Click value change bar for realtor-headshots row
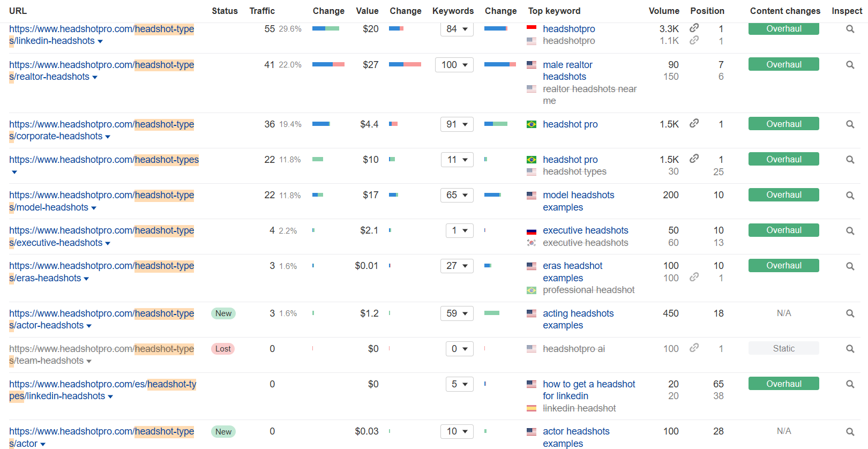The width and height of the screenshot is (868, 449). tap(405, 64)
